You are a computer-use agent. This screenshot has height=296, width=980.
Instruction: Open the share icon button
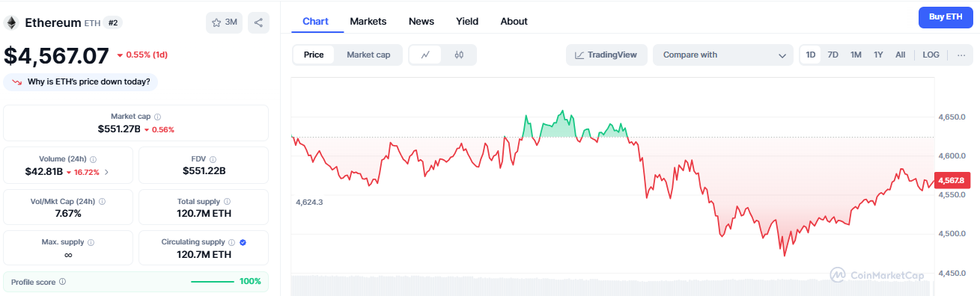click(258, 22)
